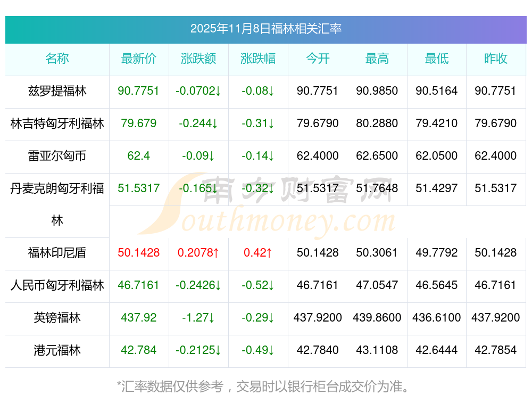Image resolution: width=532 pixels, height=403 pixels.
Task: Select the 涨跌幅 column header
Action: tap(258, 59)
